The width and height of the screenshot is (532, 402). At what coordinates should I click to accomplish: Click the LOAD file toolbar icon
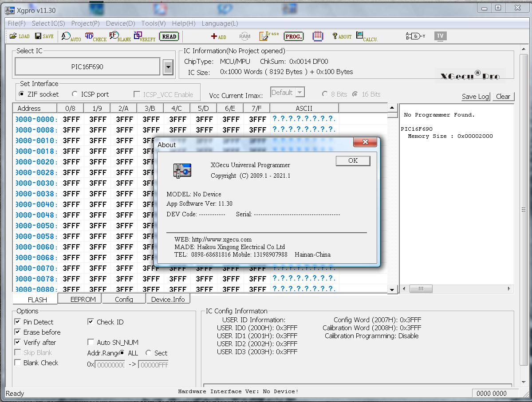point(20,36)
